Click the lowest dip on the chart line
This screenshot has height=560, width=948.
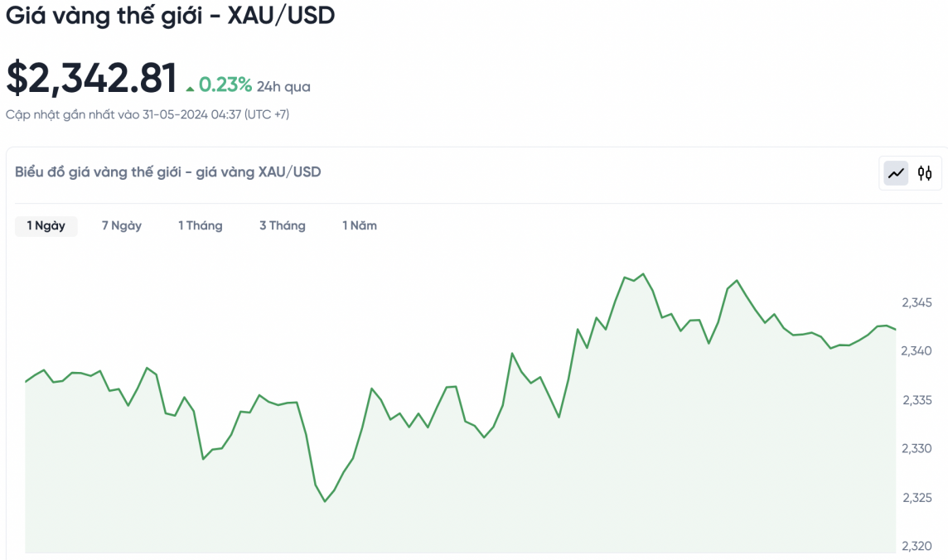point(325,501)
